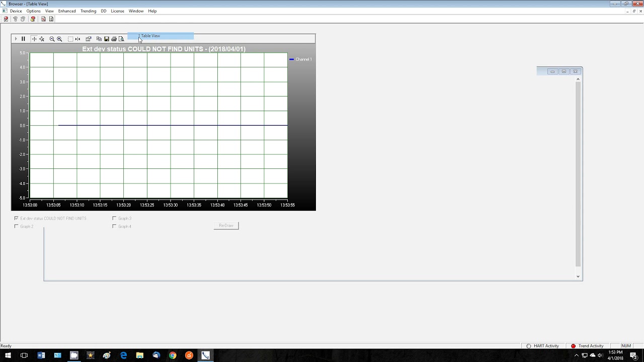
Task: Click Channel 1 legend color marker
Action: [x=291, y=59]
